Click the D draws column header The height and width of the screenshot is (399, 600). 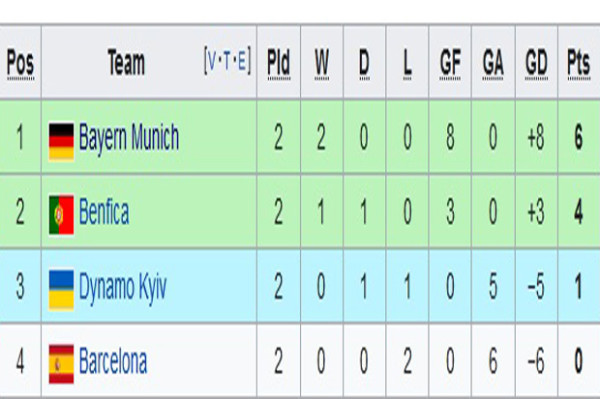[x=364, y=63]
